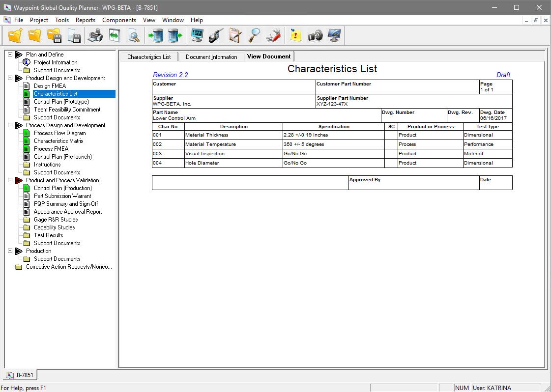
Task: Open Corrective Action Requests folder
Action: coord(69,267)
